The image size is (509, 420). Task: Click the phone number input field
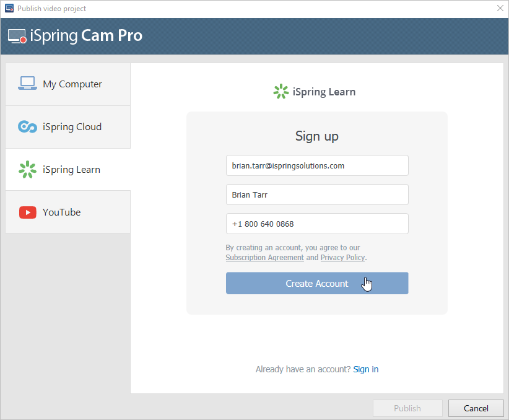pyautogui.click(x=316, y=224)
